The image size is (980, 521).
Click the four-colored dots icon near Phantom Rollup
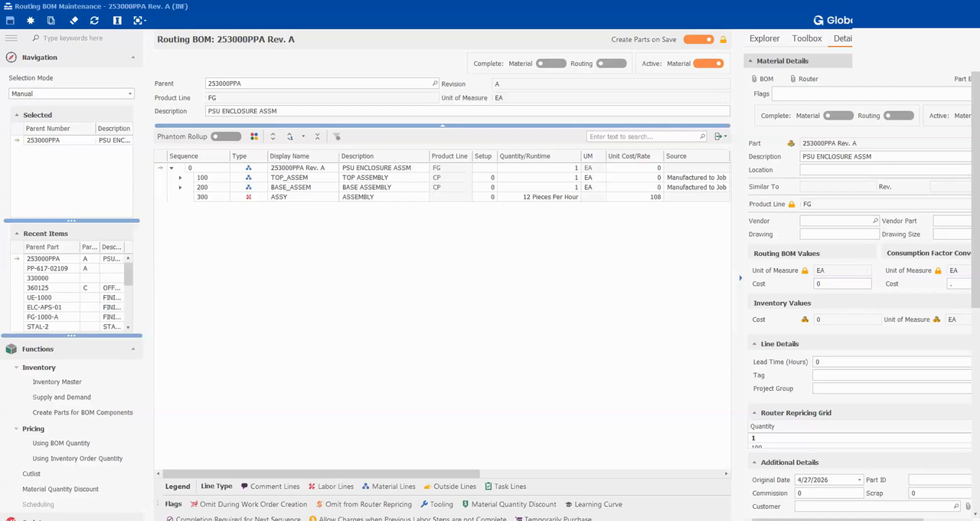(x=254, y=136)
